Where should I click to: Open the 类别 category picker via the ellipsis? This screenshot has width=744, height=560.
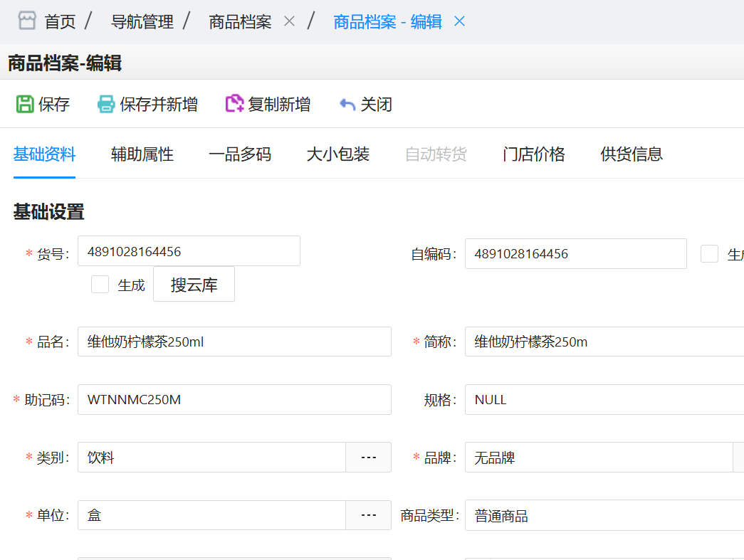click(368, 457)
